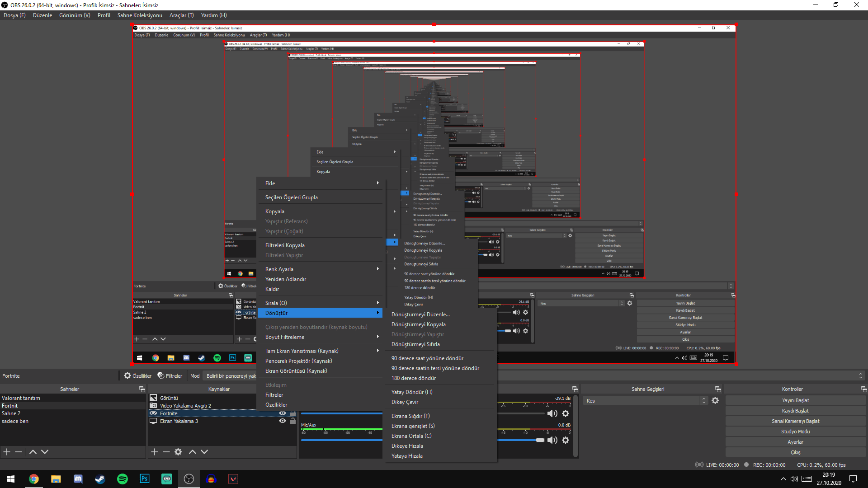Select Yatay Döndür (H) menu entry
This screenshot has height=488, width=868.
click(412, 392)
